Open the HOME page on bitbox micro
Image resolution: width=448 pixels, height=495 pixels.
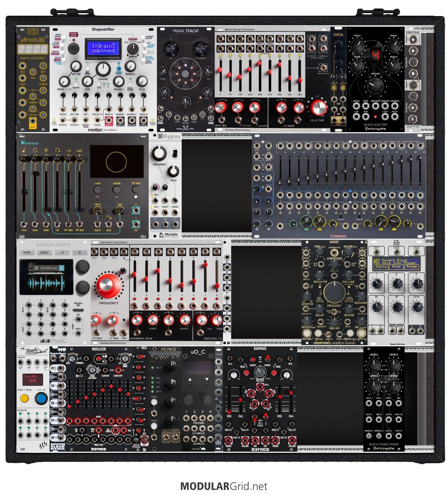pyautogui.click(x=26, y=252)
